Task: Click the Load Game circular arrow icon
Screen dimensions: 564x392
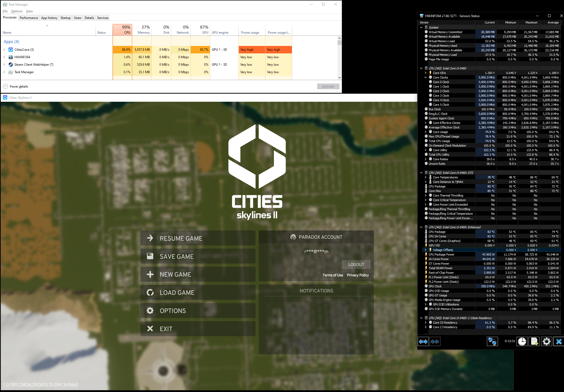Action: (150, 292)
